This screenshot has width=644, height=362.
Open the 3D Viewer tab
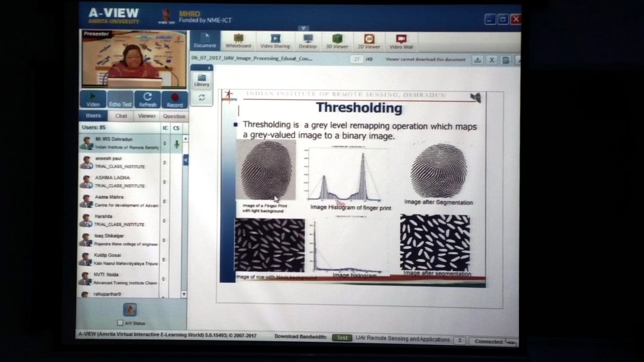[x=337, y=41]
